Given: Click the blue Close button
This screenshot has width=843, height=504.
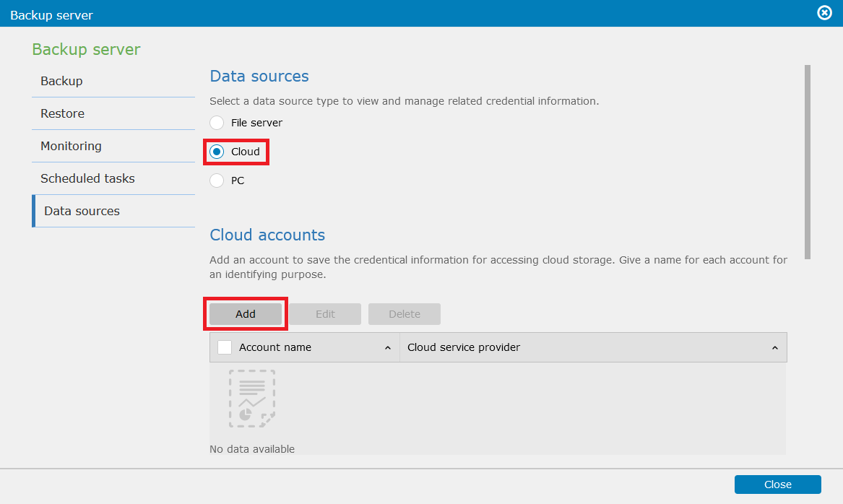Looking at the screenshot, I should click(x=777, y=484).
